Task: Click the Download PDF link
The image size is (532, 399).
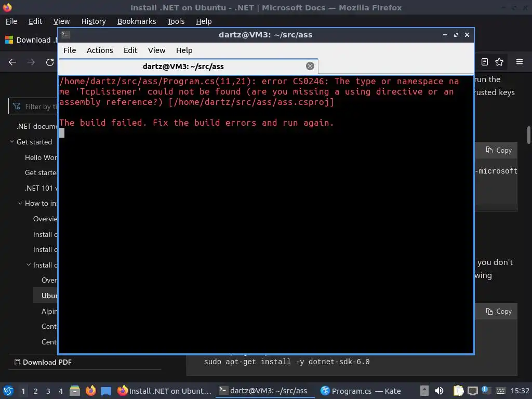Action: point(43,362)
